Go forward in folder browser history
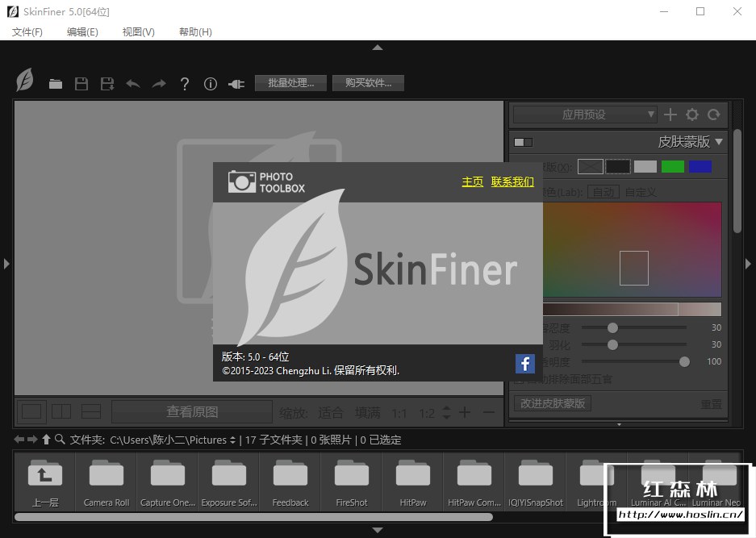Image resolution: width=756 pixels, height=538 pixels. coord(32,439)
